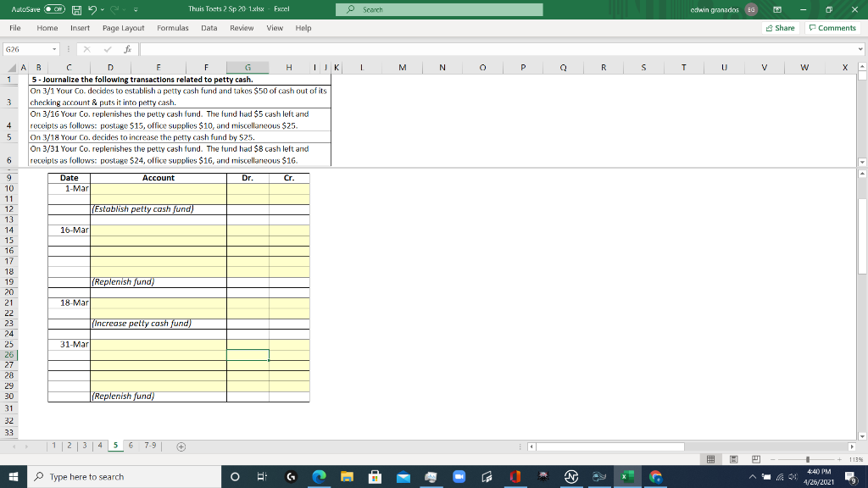Click the Redo icon

point(114,9)
